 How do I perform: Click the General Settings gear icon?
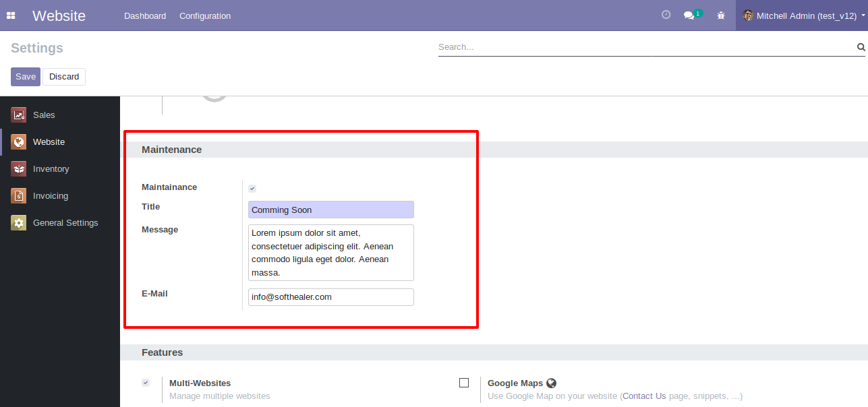19,222
